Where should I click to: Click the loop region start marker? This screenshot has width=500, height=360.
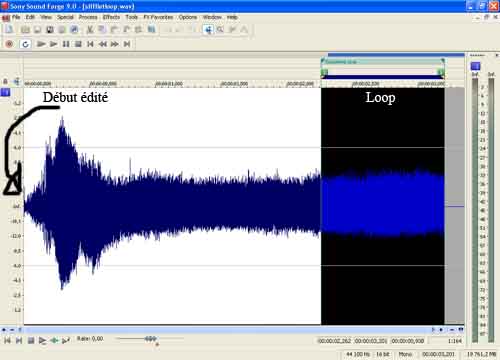pyautogui.click(x=324, y=72)
